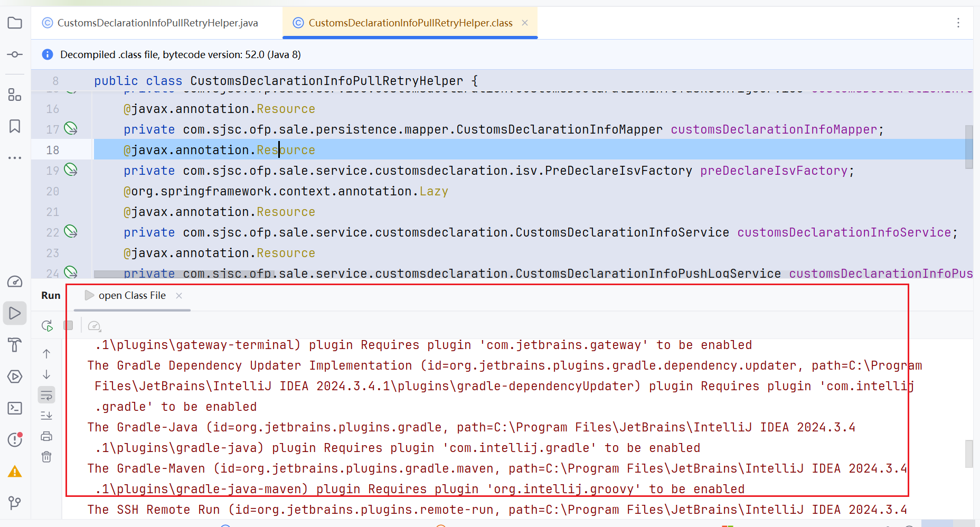Open the Bookmarks tool window
The image size is (980, 527).
pos(15,126)
